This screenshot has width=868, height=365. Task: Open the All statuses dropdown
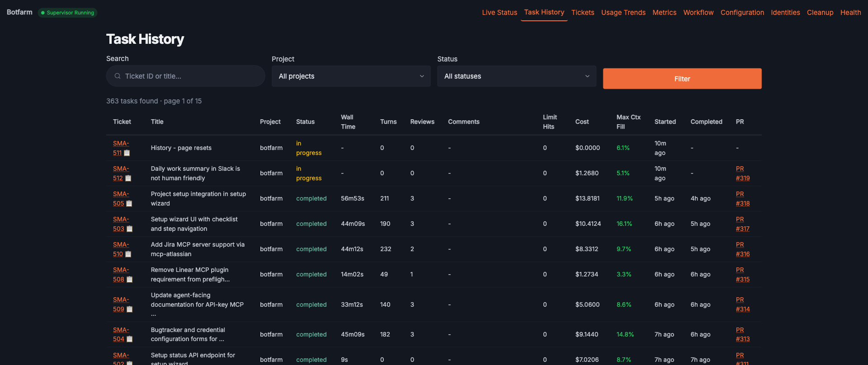(517, 76)
